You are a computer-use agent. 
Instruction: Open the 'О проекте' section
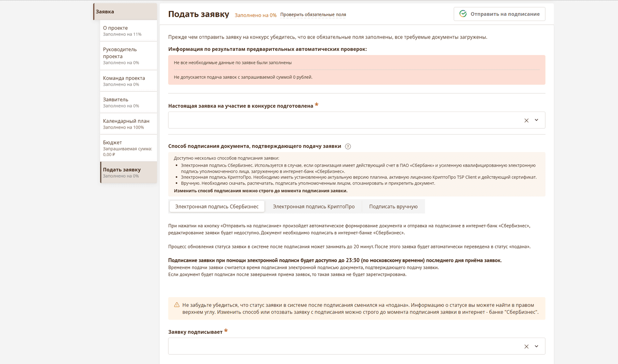click(128, 31)
